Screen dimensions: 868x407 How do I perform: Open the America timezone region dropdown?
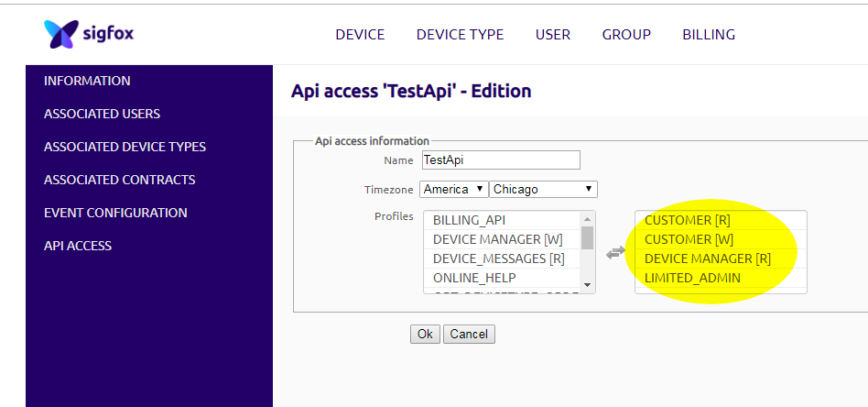[x=454, y=189]
